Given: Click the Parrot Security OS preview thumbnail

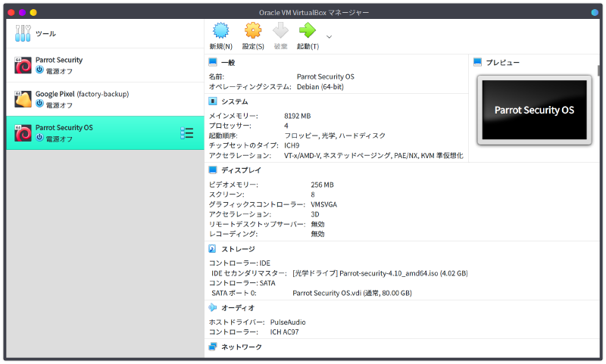Looking at the screenshot, I should point(534,110).
